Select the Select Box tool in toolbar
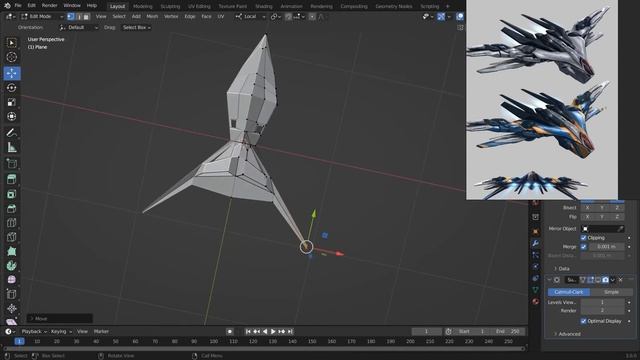 point(12,43)
